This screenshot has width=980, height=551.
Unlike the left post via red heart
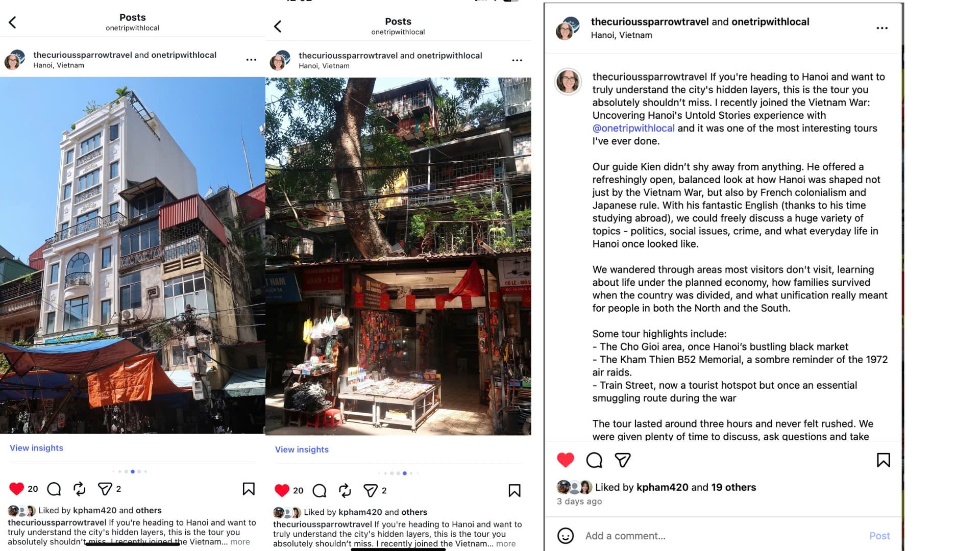16,489
